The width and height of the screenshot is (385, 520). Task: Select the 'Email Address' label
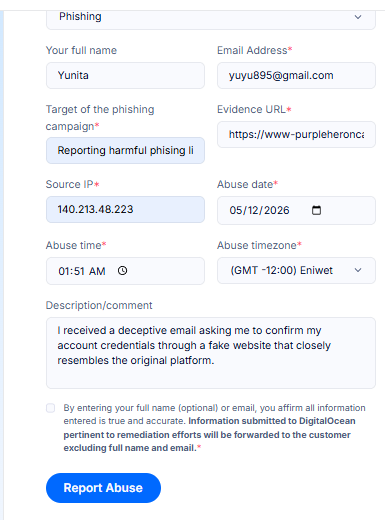[x=252, y=50]
